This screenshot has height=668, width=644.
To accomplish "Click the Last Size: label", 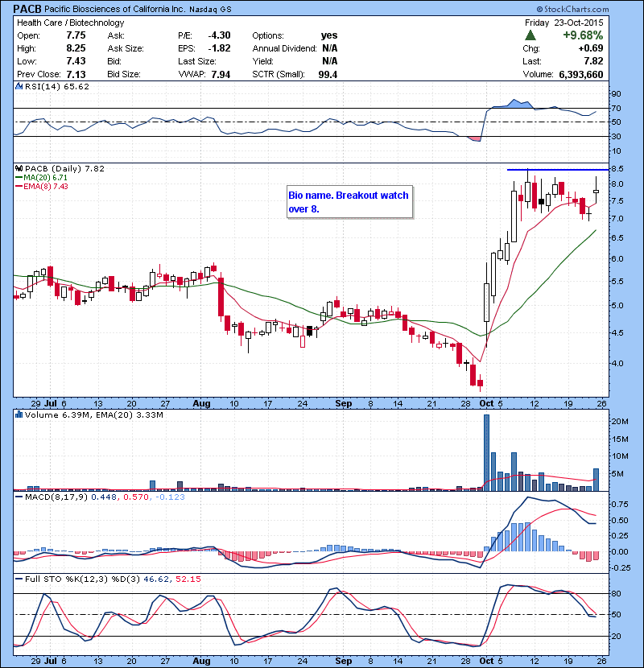I will (197, 61).
